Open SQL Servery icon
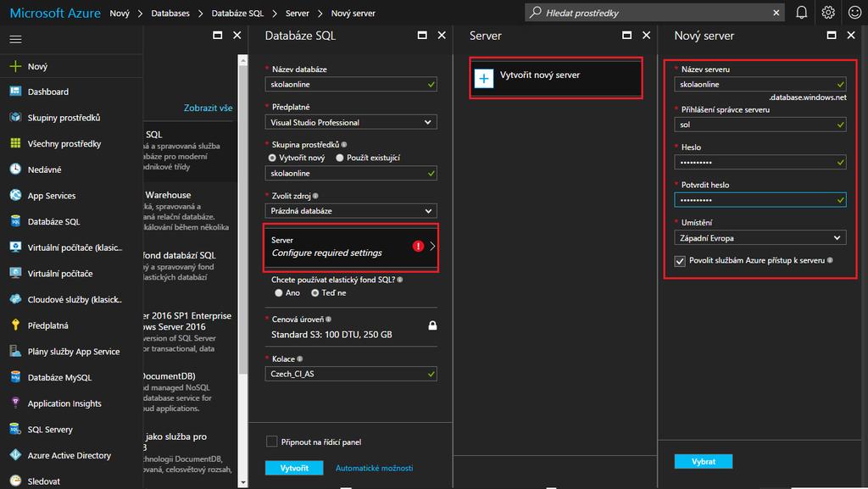 pyautogui.click(x=15, y=430)
